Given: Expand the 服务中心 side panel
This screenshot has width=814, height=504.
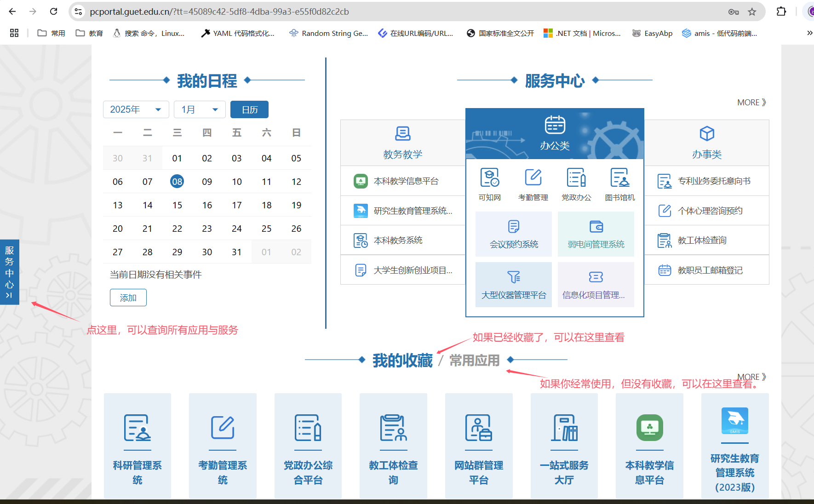Looking at the screenshot, I should pos(9,272).
